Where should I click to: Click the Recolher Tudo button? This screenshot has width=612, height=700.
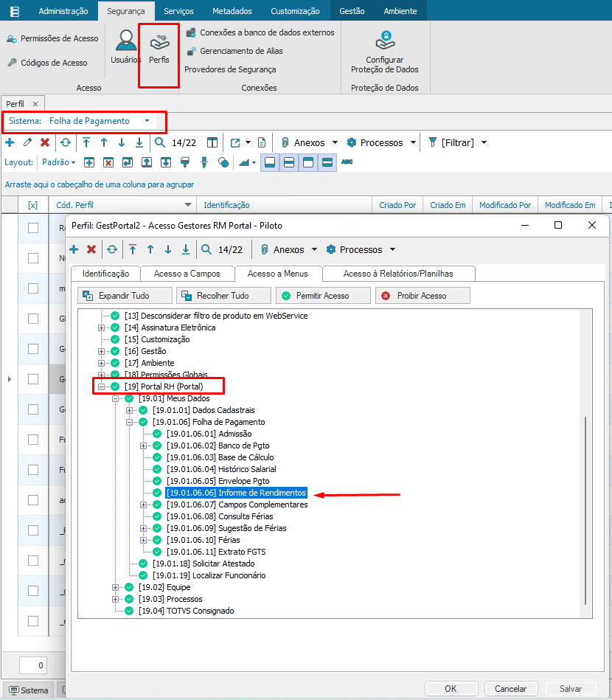pos(223,296)
